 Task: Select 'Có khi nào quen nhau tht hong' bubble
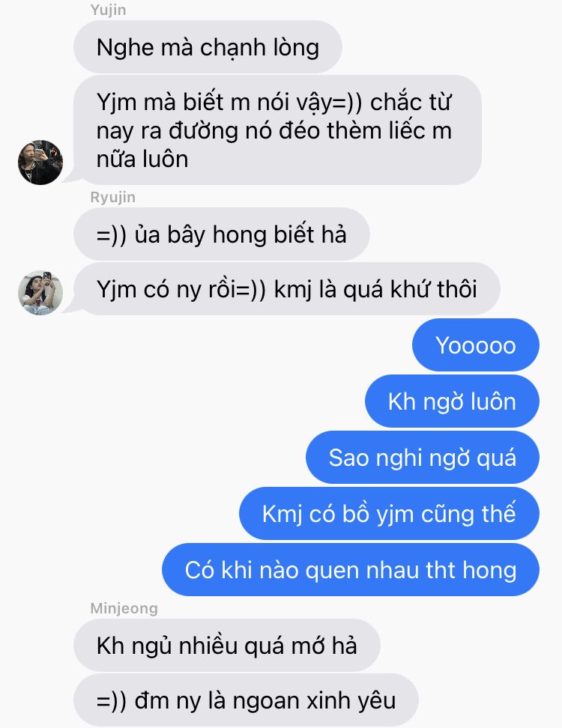click(350, 570)
